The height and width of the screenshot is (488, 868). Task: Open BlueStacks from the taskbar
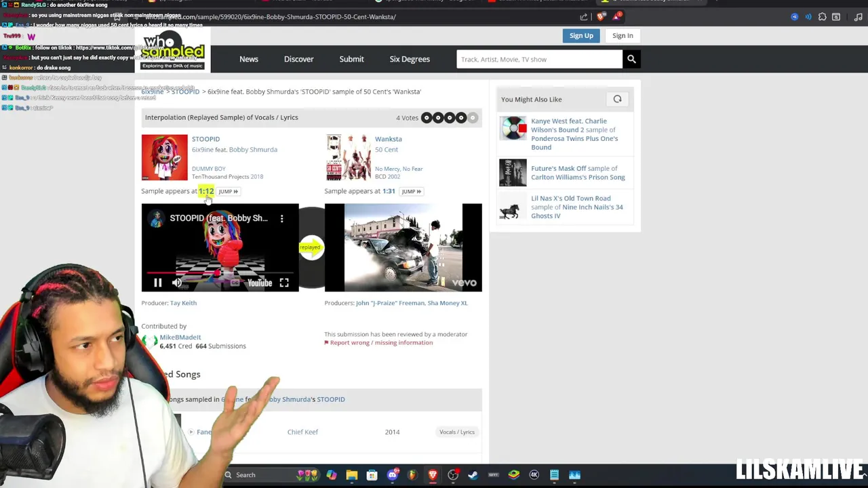click(x=513, y=475)
